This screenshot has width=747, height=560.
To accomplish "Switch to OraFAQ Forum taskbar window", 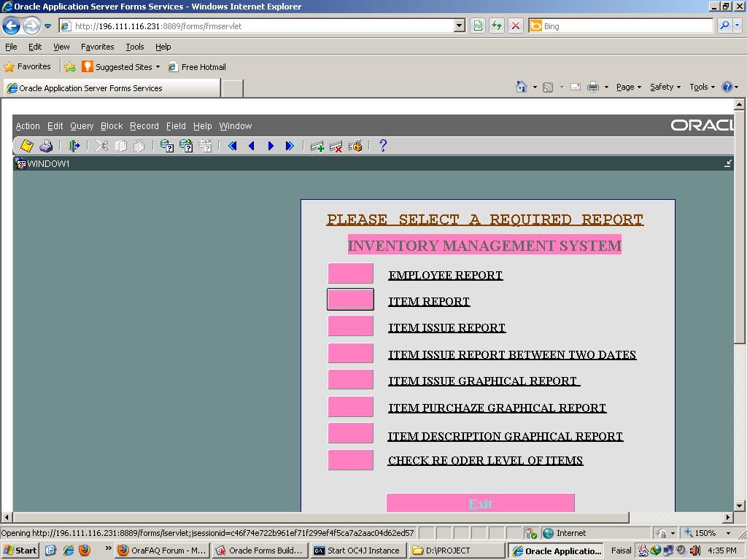I will tap(163, 551).
